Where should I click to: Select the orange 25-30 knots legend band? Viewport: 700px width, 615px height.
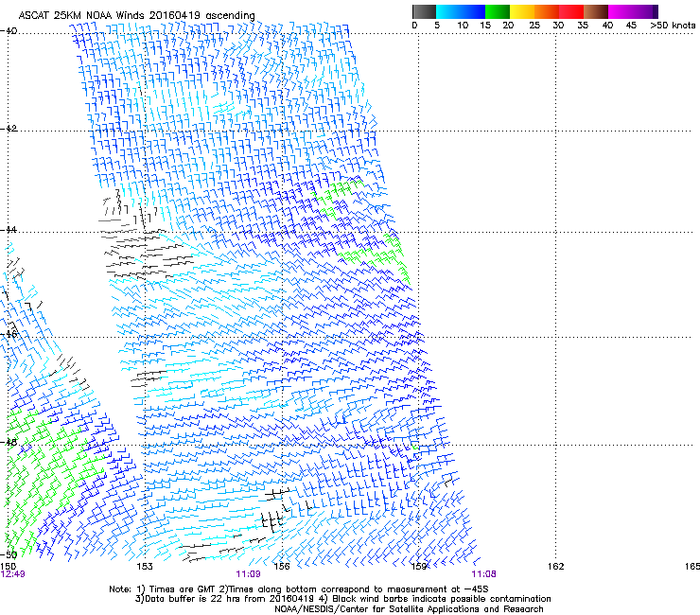tap(547, 11)
